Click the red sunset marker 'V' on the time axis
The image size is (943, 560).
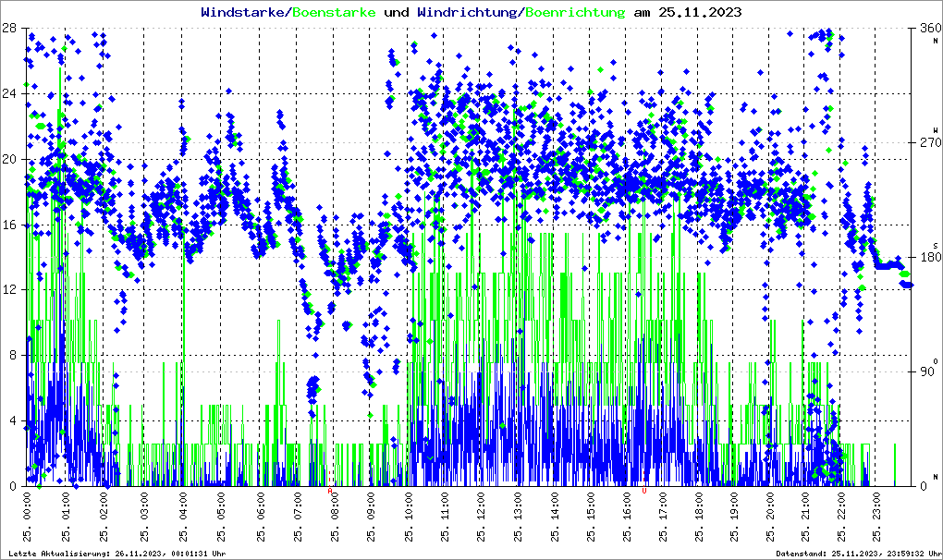point(644,491)
